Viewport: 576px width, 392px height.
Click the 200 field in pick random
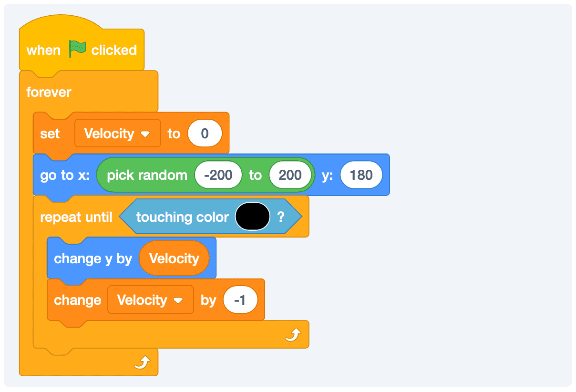tap(290, 175)
